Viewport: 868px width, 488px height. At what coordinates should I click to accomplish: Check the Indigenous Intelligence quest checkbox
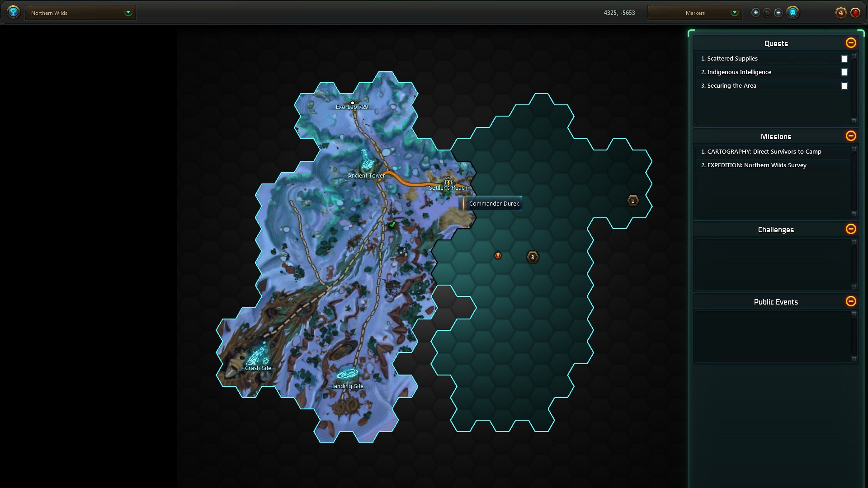[x=844, y=72]
